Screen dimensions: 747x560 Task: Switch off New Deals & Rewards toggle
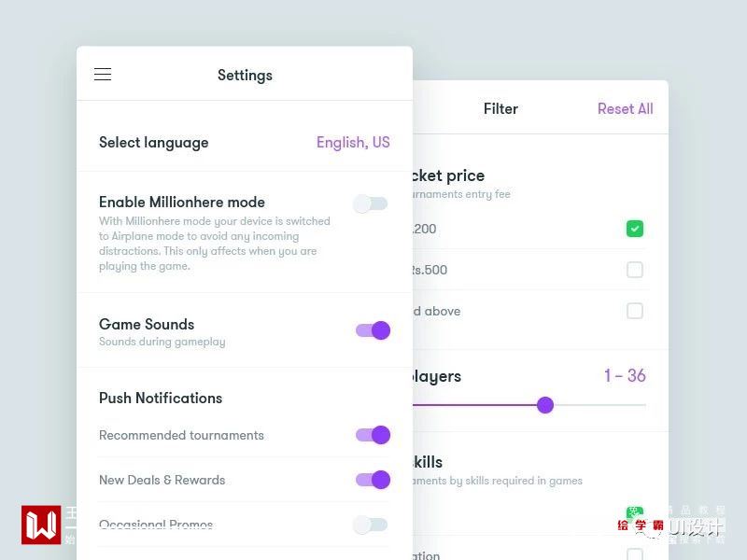(x=373, y=480)
